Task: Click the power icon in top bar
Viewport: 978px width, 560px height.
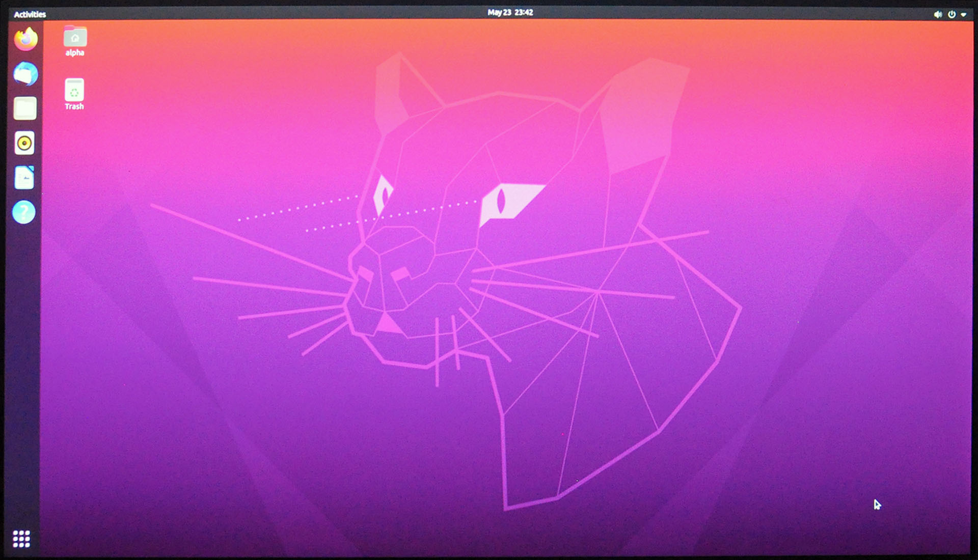Action: coord(952,14)
